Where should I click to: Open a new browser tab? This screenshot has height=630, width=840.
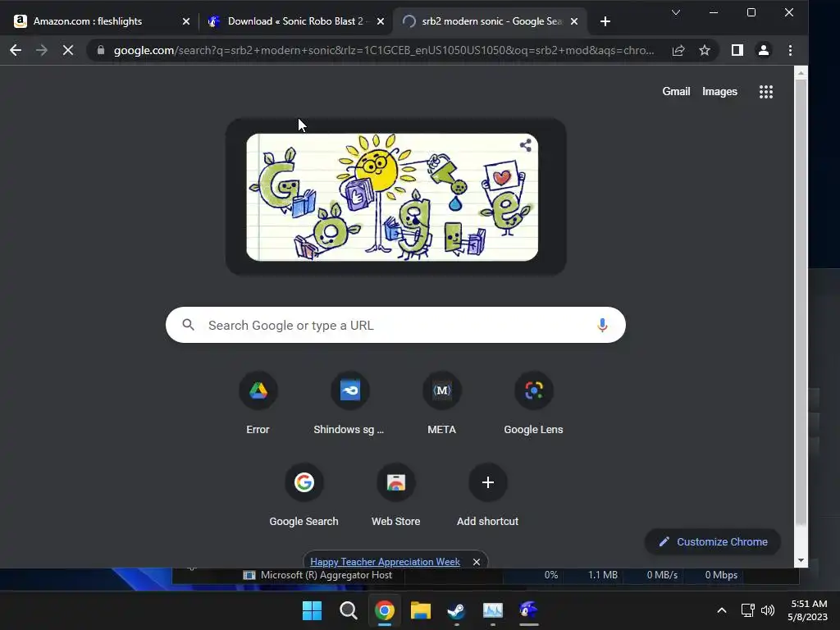[605, 21]
